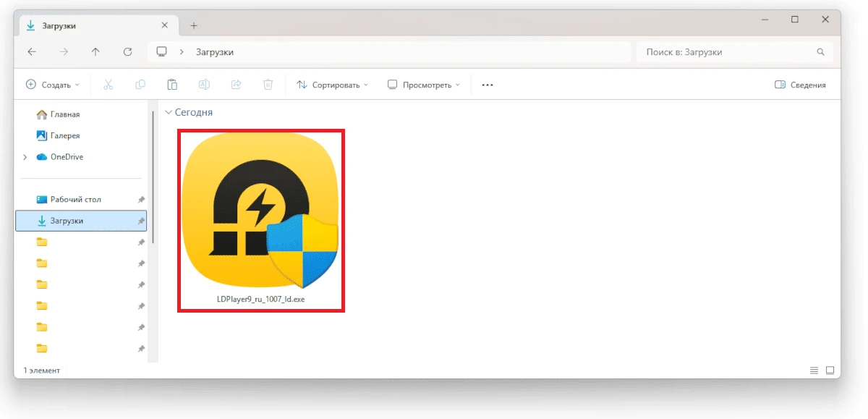The image size is (868, 419).
Task: Navigate back with the left arrow
Action: tap(31, 52)
